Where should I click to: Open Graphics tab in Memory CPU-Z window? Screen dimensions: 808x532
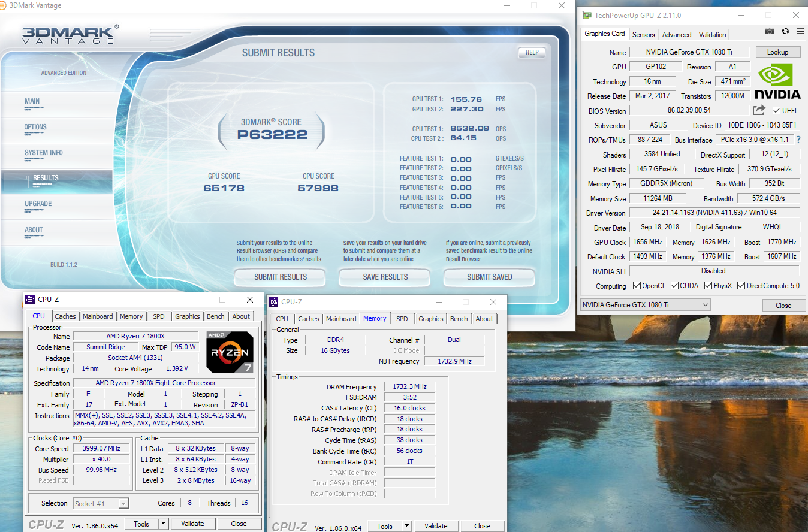click(431, 319)
